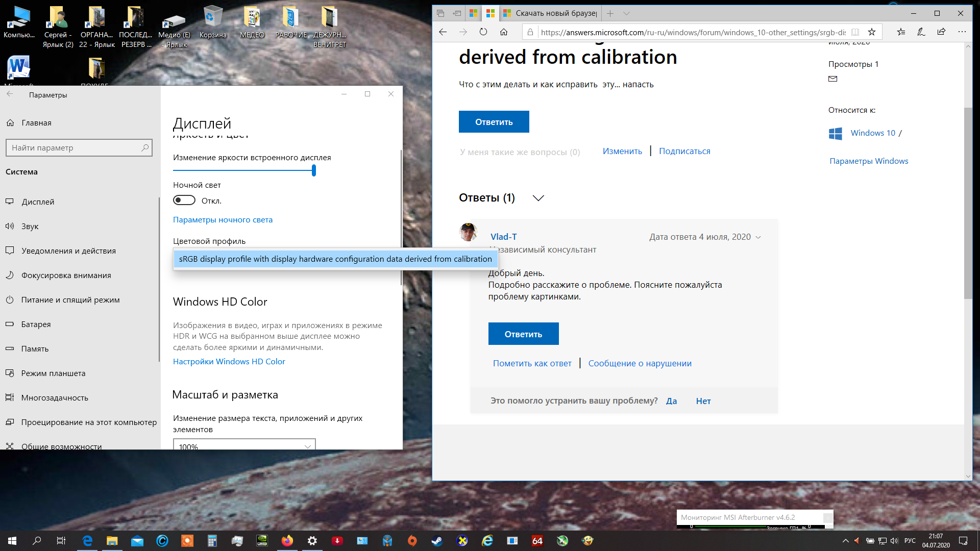Go back in the Параметры window
Image resolution: width=980 pixels, height=551 pixels.
(10, 94)
